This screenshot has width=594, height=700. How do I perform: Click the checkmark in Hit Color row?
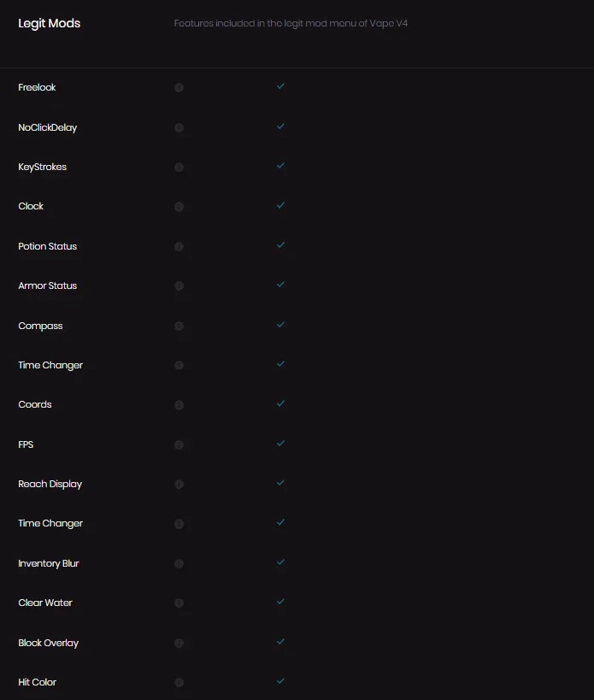click(280, 681)
